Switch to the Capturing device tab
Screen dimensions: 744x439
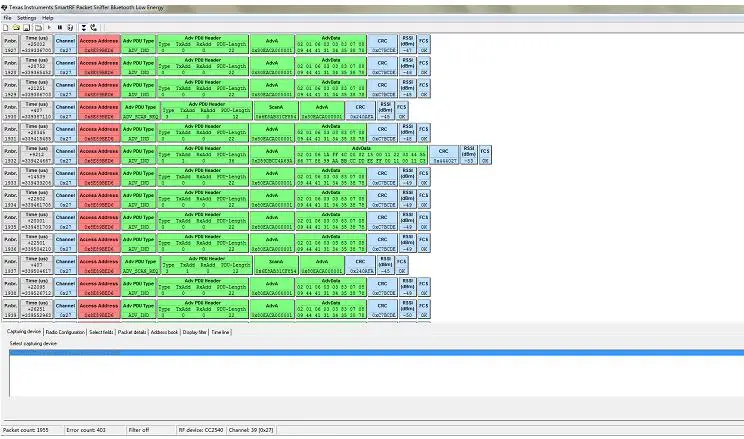(24, 331)
